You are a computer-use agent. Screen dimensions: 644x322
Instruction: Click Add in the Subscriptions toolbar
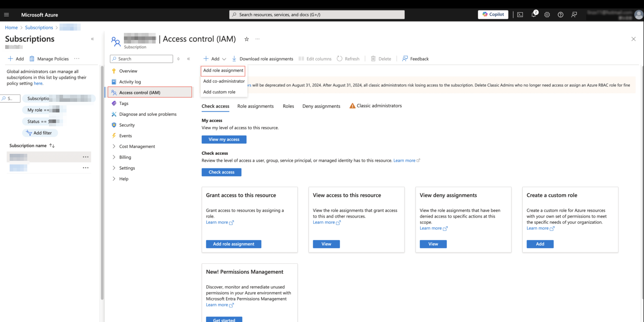(16, 59)
